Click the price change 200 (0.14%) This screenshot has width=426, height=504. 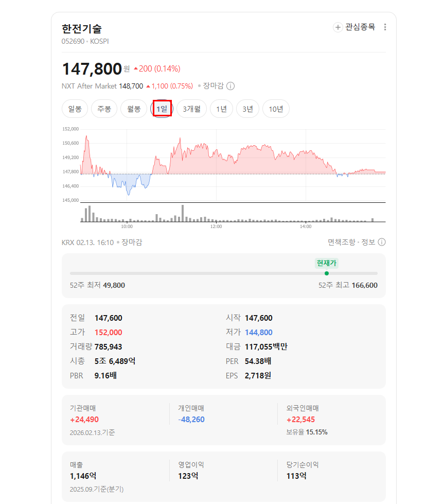[x=157, y=69]
